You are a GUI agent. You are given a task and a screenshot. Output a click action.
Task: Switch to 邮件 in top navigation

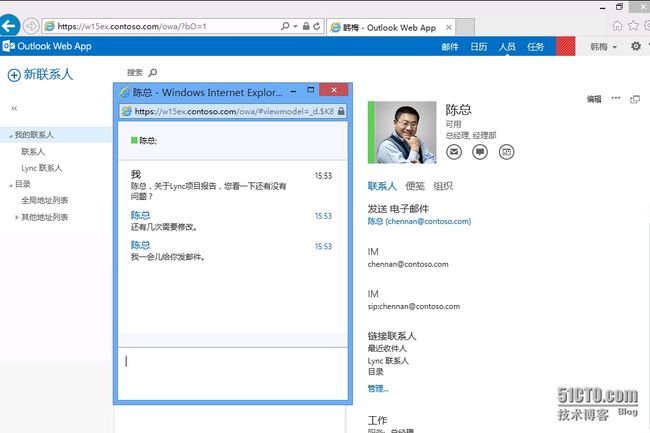(450, 47)
